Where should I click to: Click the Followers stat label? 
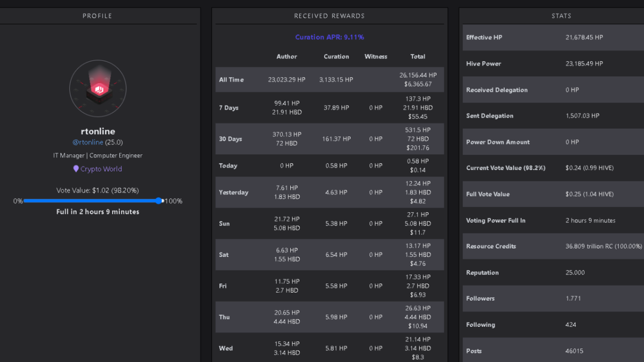click(x=480, y=299)
